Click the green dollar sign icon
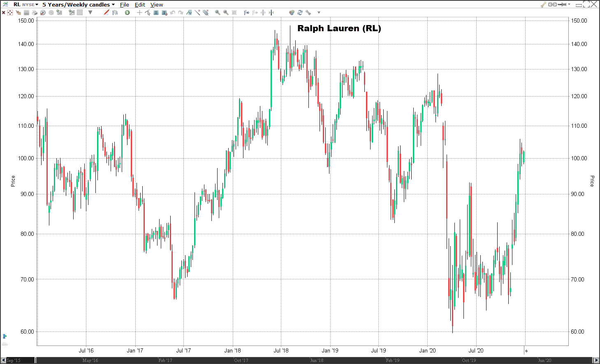 pyautogui.click(x=127, y=13)
